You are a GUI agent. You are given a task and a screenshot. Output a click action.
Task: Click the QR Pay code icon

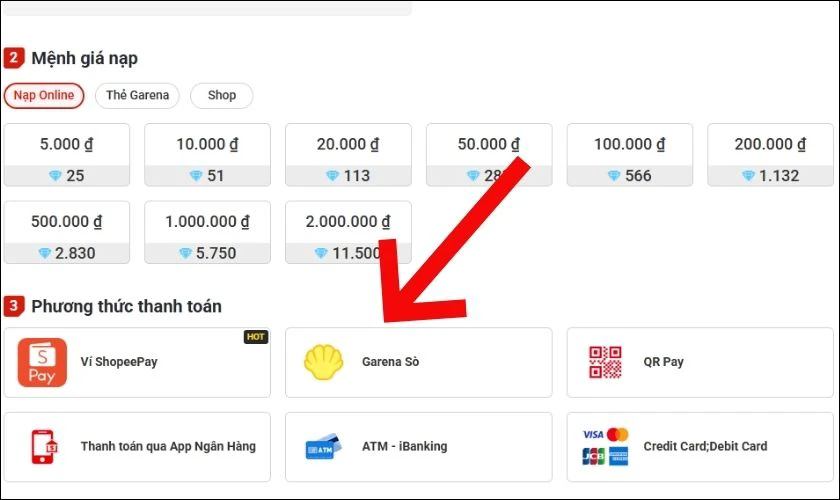[x=607, y=362]
